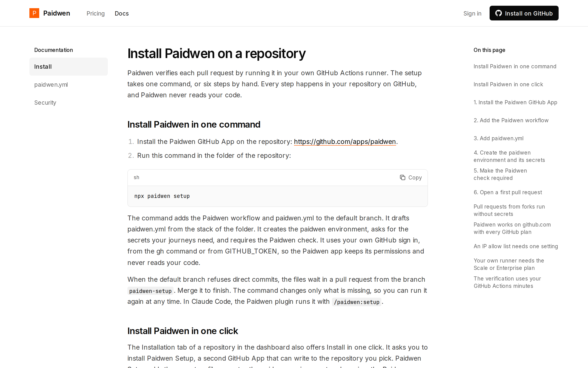The height and width of the screenshot is (368, 588).
Task: Go to '4. Create the paidwen environment' anchor
Action: pyautogui.click(x=509, y=156)
